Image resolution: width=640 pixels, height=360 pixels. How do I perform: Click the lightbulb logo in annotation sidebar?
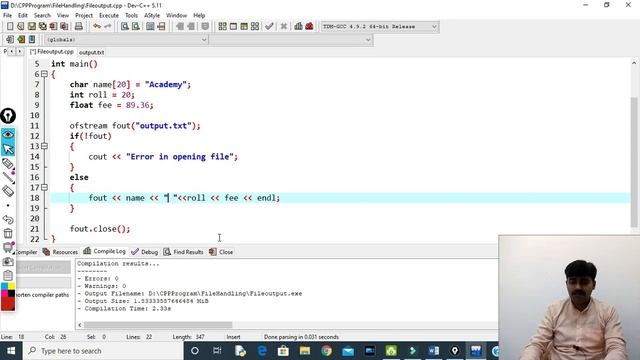point(8,116)
